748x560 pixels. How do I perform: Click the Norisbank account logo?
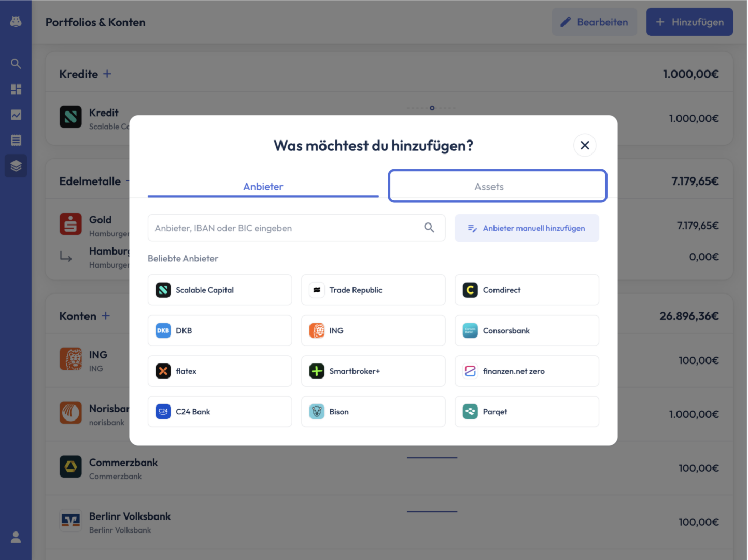click(x=70, y=413)
